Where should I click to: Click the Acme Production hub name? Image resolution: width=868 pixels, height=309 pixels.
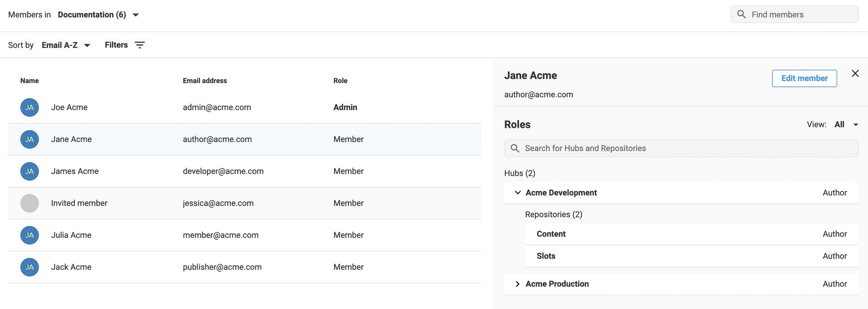coord(557,284)
